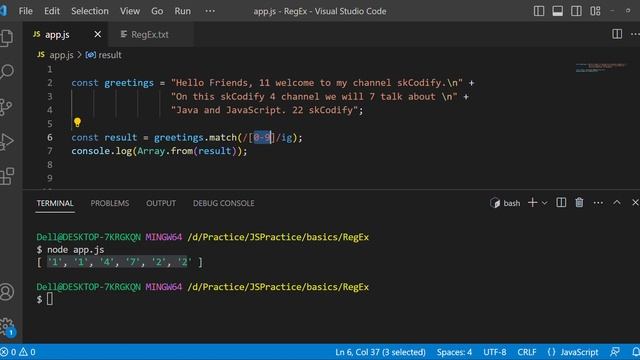Click the text "console.log" on line 7
The width and height of the screenshot is (640, 360).
click(102, 151)
